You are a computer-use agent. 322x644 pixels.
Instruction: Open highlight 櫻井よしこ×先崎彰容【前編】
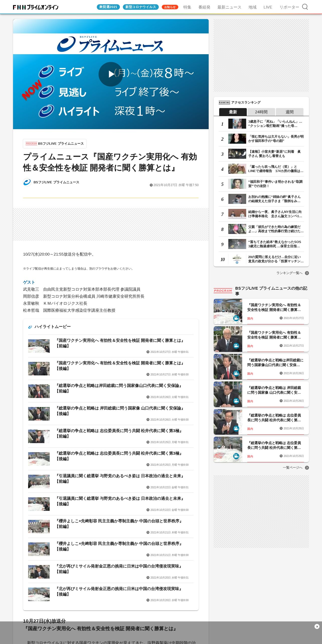tap(111, 527)
